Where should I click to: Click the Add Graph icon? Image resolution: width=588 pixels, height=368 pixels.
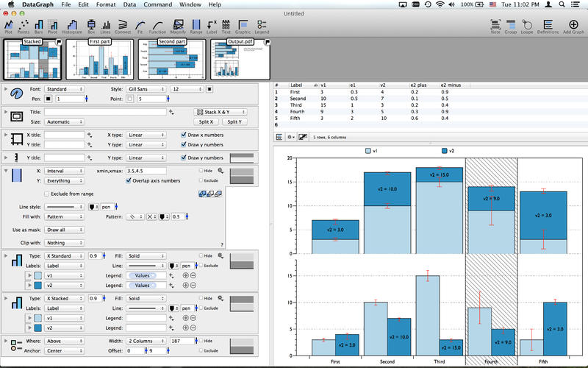(573, 26)
